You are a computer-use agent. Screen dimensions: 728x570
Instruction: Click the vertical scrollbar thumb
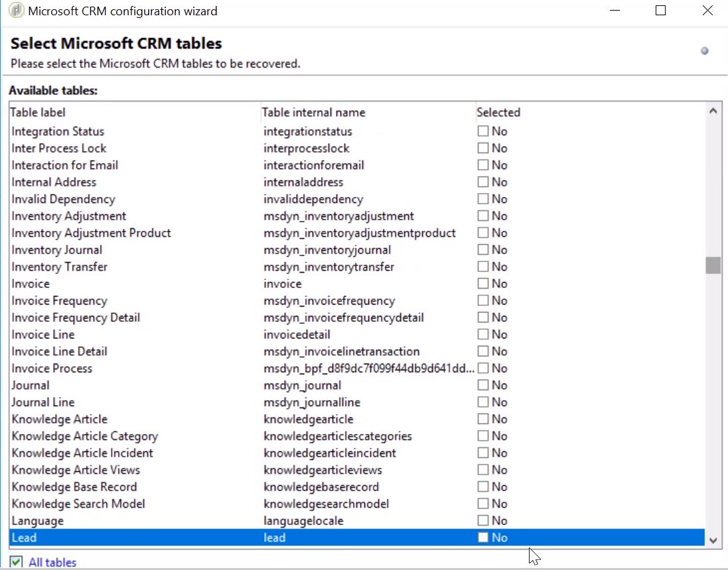[713, 265]
